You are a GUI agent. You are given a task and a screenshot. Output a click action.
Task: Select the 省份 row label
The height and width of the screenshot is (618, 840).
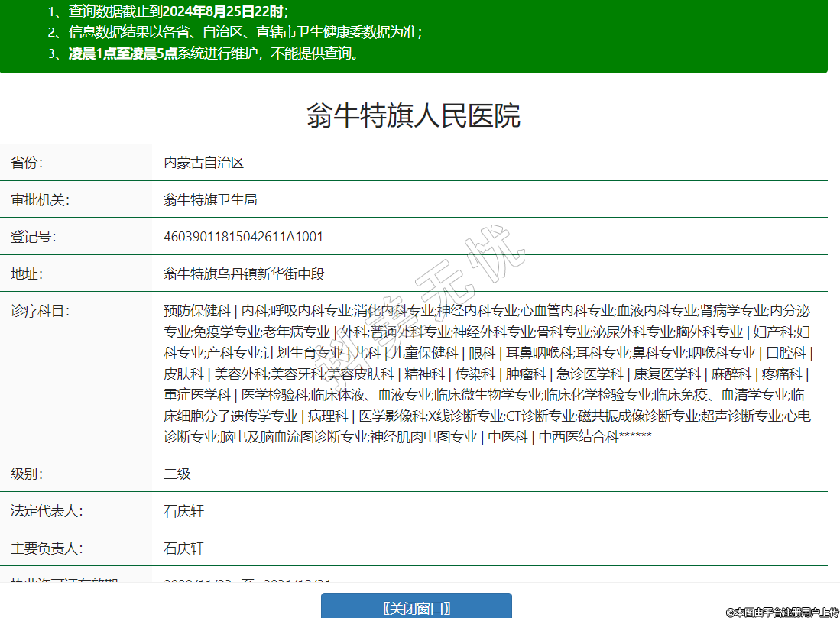point(27,163)
